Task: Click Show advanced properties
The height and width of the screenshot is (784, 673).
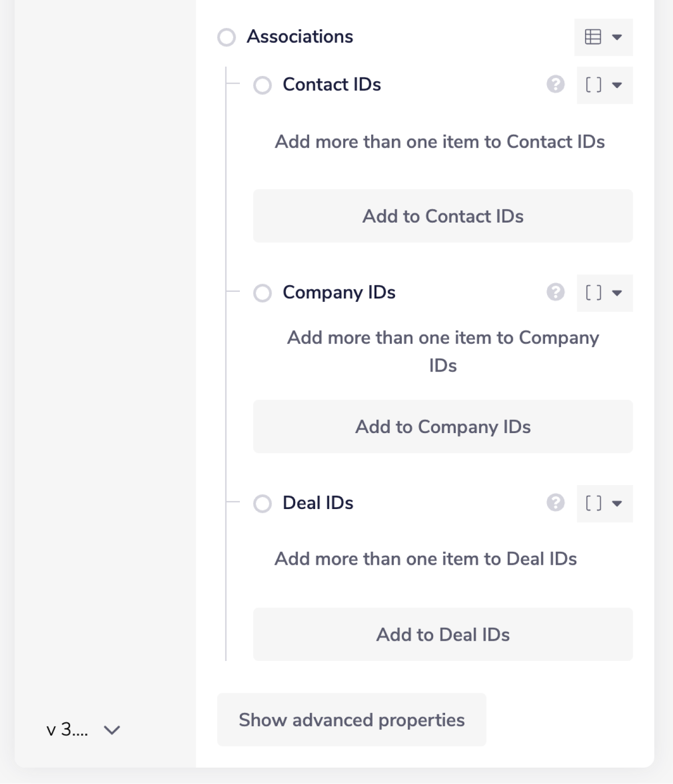Action: (x=351, y=720)
